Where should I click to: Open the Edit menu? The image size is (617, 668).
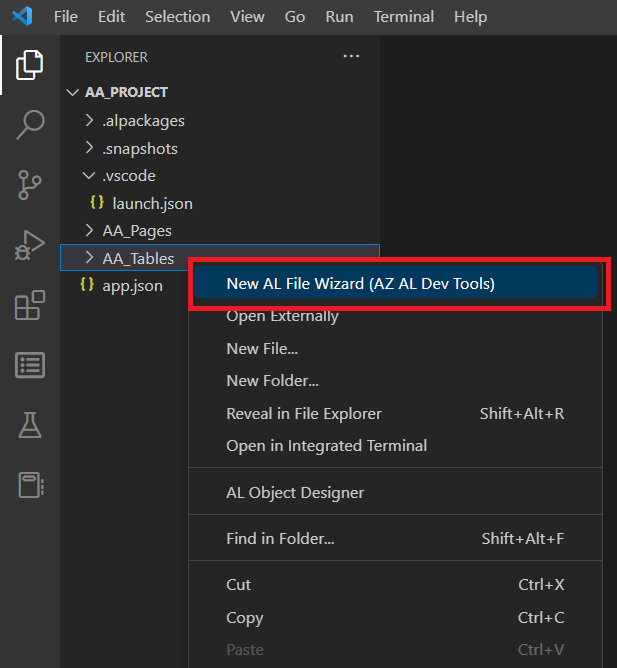click(x=111, y=17)
